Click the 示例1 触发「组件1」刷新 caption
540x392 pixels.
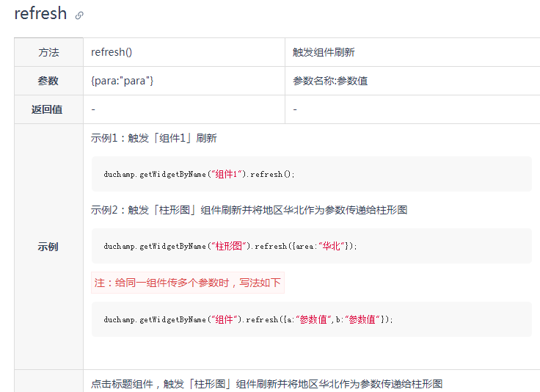pos(153,138)
